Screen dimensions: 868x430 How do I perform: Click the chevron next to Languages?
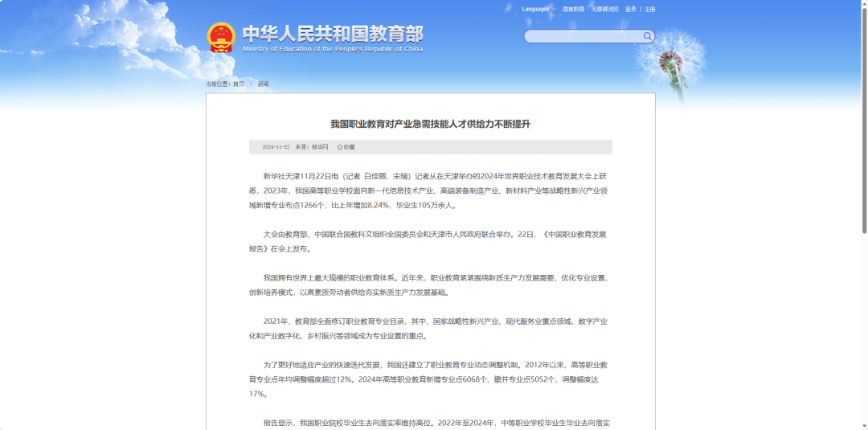554,10
